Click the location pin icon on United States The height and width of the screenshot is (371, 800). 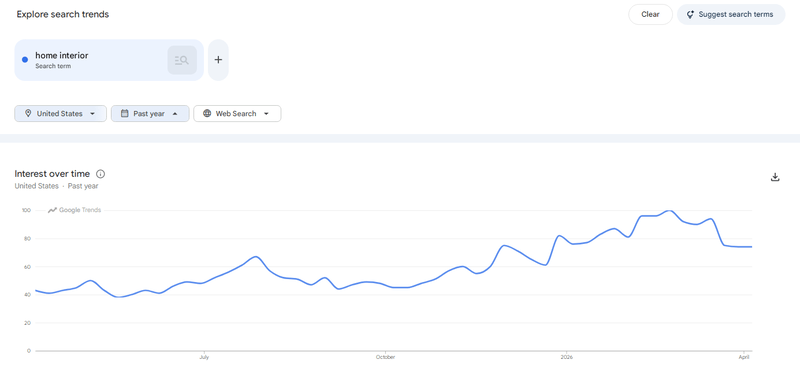pos(28,113)
